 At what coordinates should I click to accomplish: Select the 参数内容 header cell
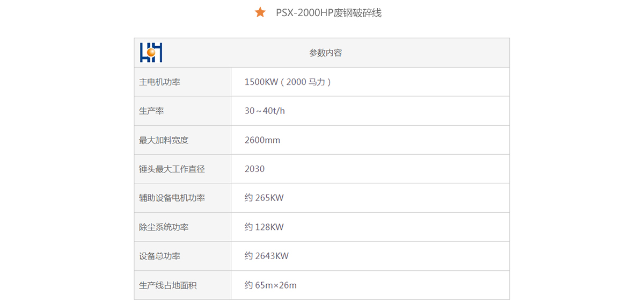point(325,53)
